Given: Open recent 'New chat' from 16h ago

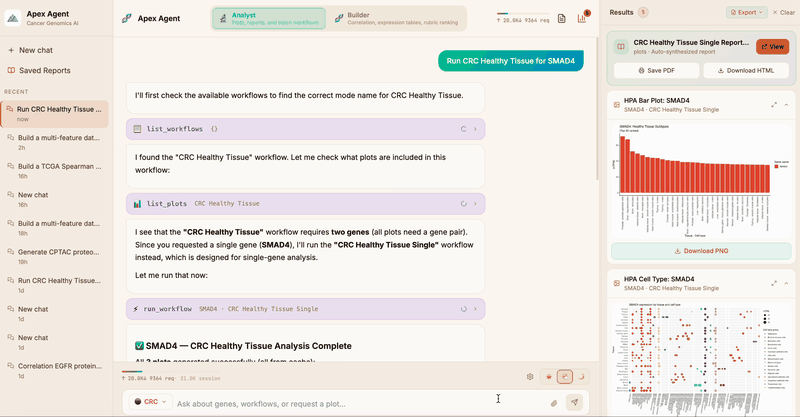Looking at the screenshot, I should [x=55, y=200].
